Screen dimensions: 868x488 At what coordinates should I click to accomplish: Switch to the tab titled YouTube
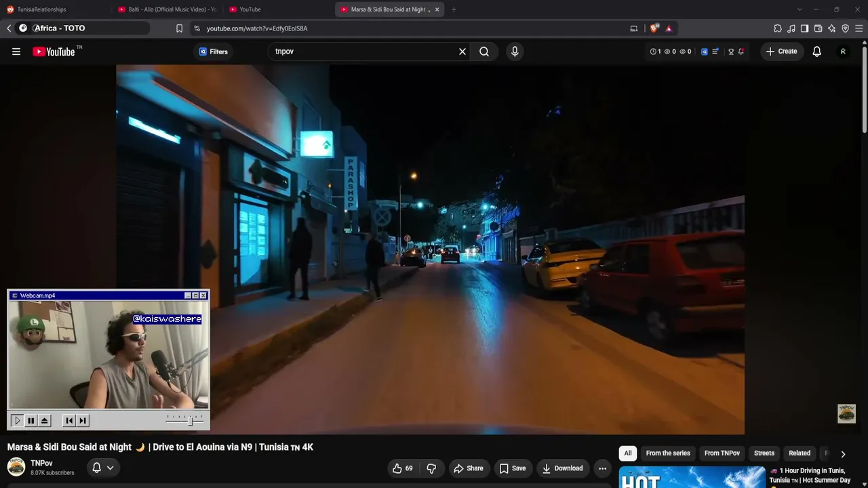click(278, 9)
